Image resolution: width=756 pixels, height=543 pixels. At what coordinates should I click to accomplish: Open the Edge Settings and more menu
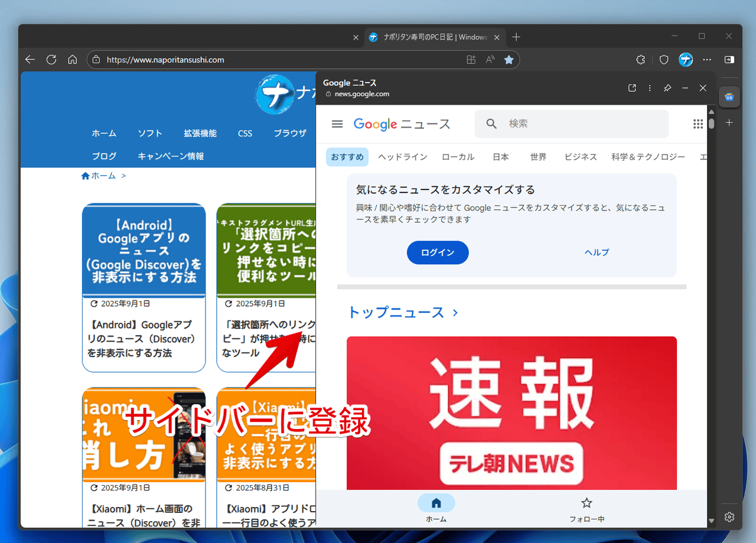707,60
